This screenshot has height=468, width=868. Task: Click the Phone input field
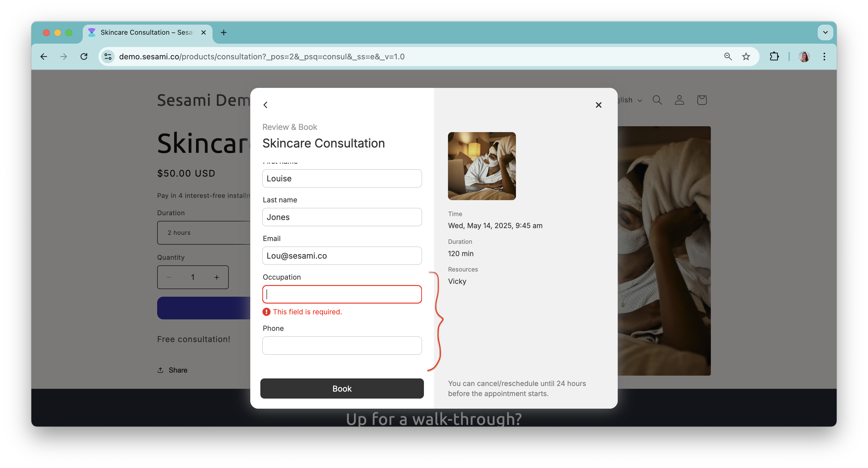click(342, 345)
